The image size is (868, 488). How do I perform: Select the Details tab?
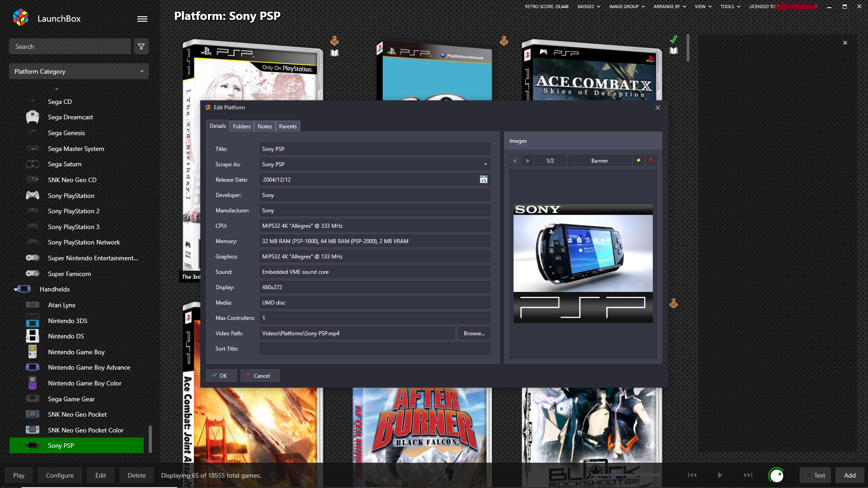(217, 126)
